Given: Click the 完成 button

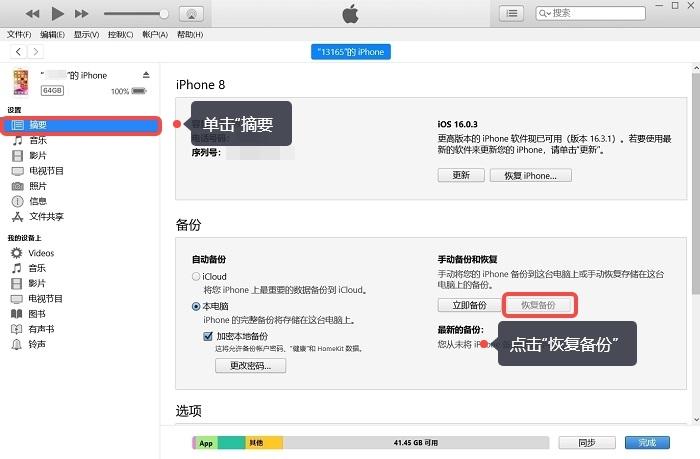Looking at the screenshot, I should tap(647, 443).
